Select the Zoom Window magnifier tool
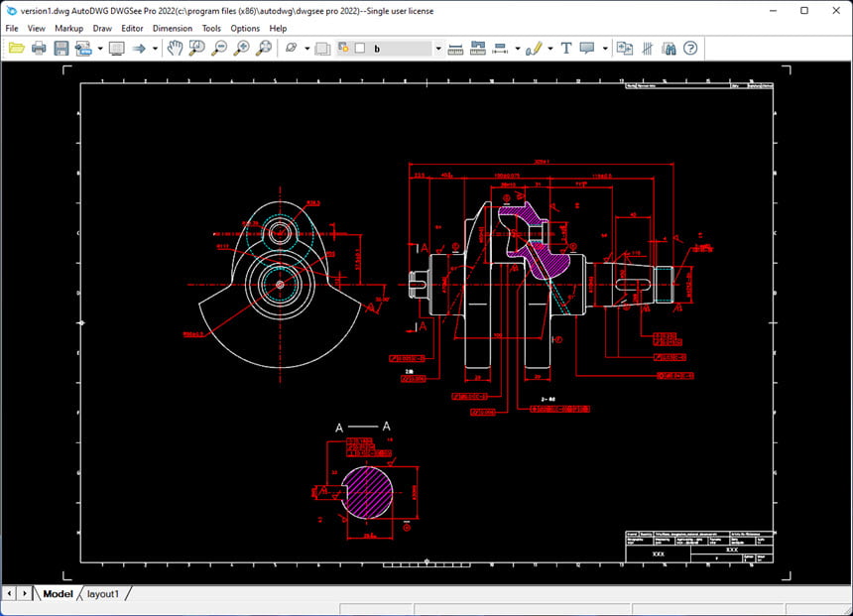853x616 pixels. pyautogui.click(x=197, y=49)
